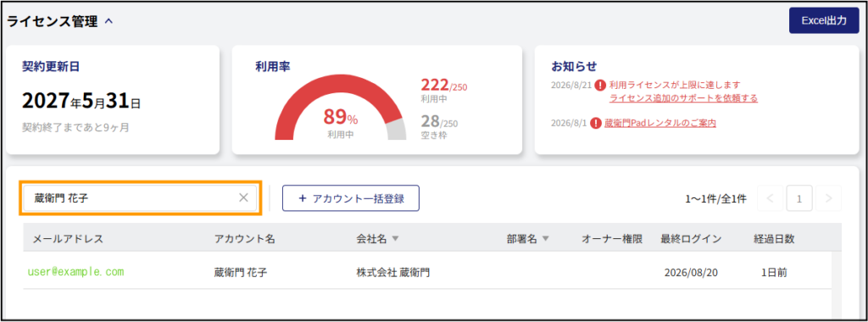The width and height of the screenshot is (868, 322).
Task: Select 2026/08/20 last login cell
Action: click(x=692, y=272)
